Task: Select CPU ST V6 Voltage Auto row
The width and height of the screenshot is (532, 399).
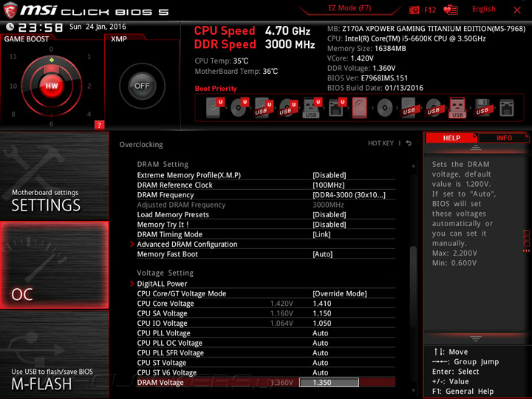Action: (266, 372)
